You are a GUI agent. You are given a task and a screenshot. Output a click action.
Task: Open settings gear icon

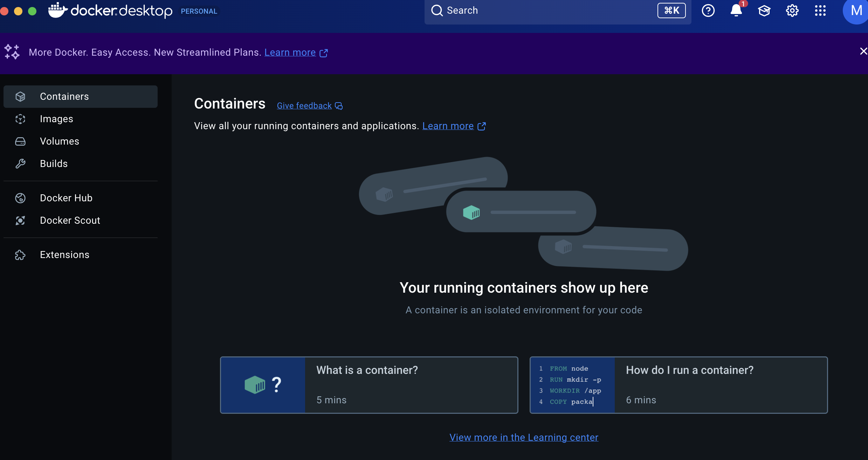pos(792,11)
